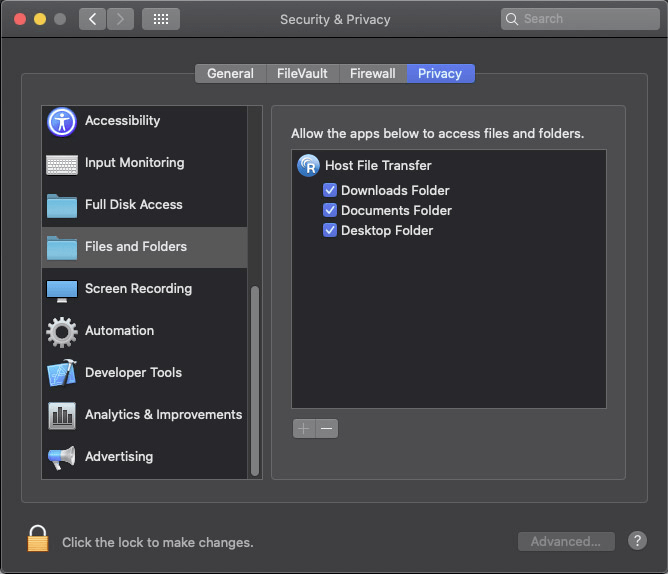Select Analytics & Improvements label
The height and width of the screenshot is (575, 669).
[x=163, y=415]
